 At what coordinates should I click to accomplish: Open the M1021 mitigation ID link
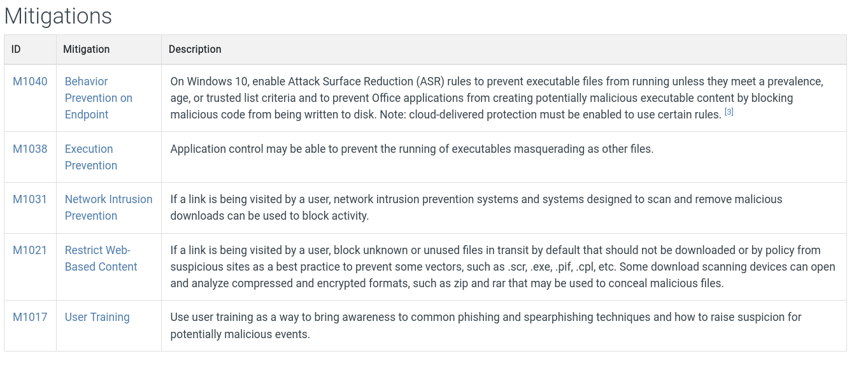click(30, 250)
